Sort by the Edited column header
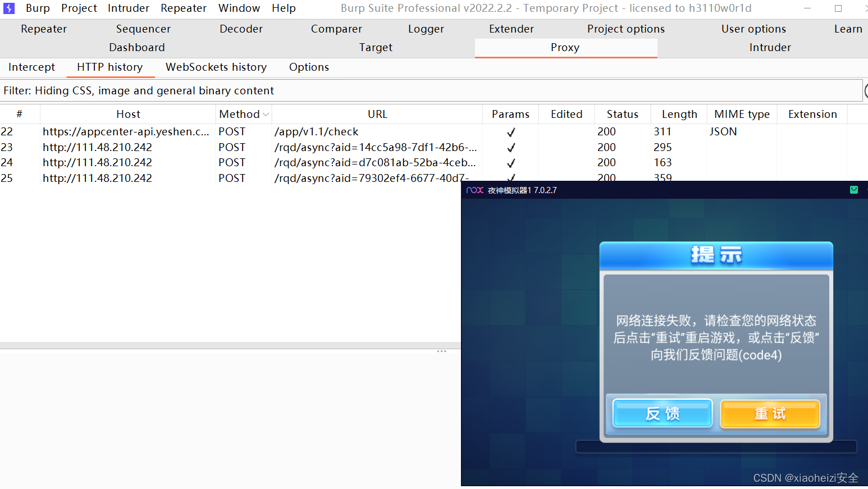 click(x=567, y=115)
